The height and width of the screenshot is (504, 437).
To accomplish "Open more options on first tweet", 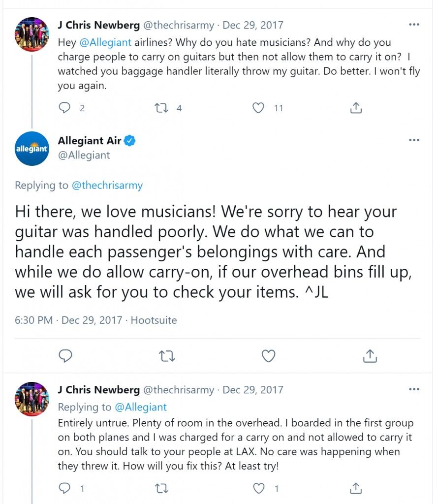I will (x=414, y=25).
